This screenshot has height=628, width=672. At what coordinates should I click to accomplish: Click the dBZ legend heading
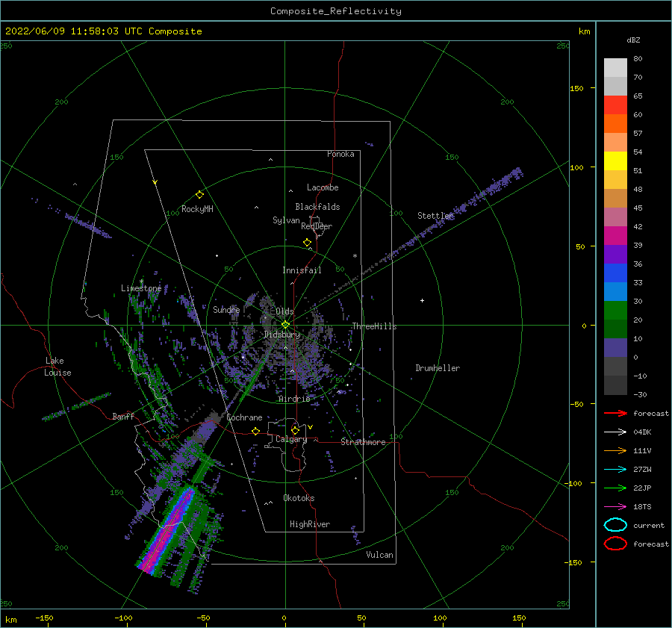tap(633, 40)
